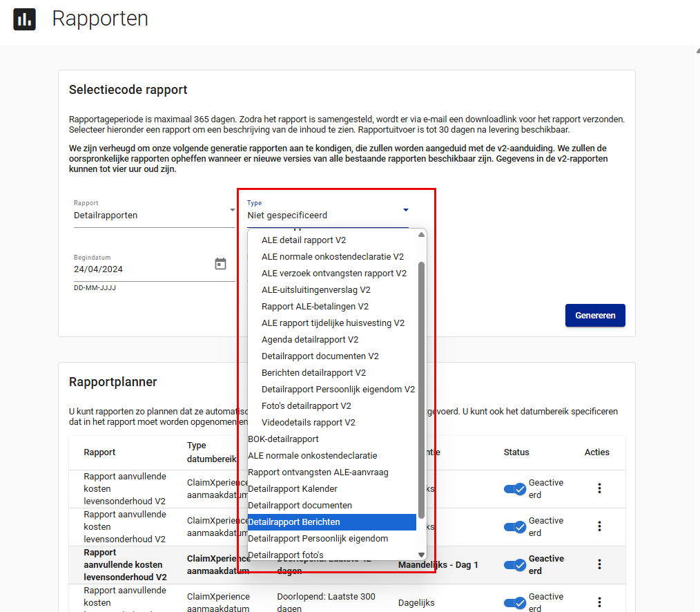
Task: Click the dropdown list scrollbar thumb
Action: pos(421,390)
